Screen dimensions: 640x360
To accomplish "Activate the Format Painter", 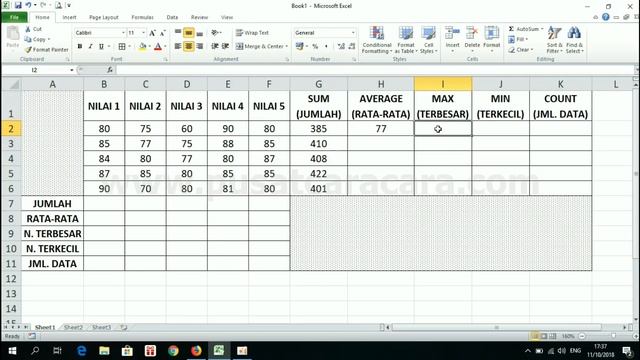I will click(x=47, y=49).
